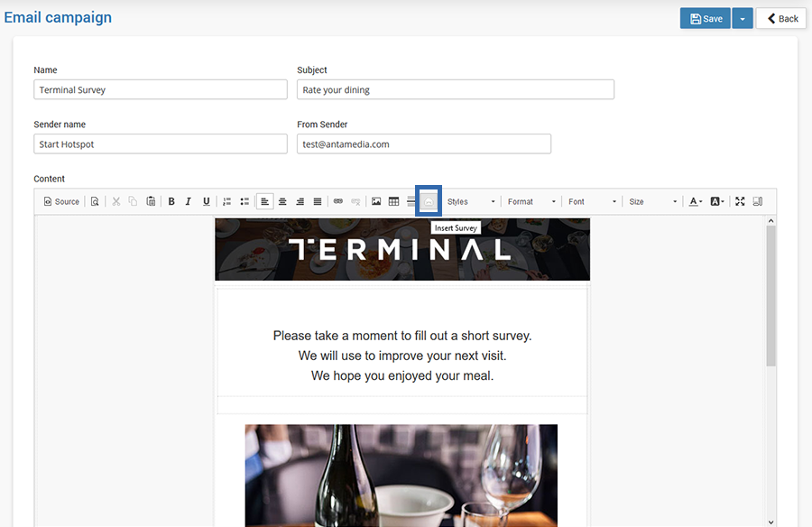Go Back from Email campaign
Screen dimensions: 812x527
[781, 18]
